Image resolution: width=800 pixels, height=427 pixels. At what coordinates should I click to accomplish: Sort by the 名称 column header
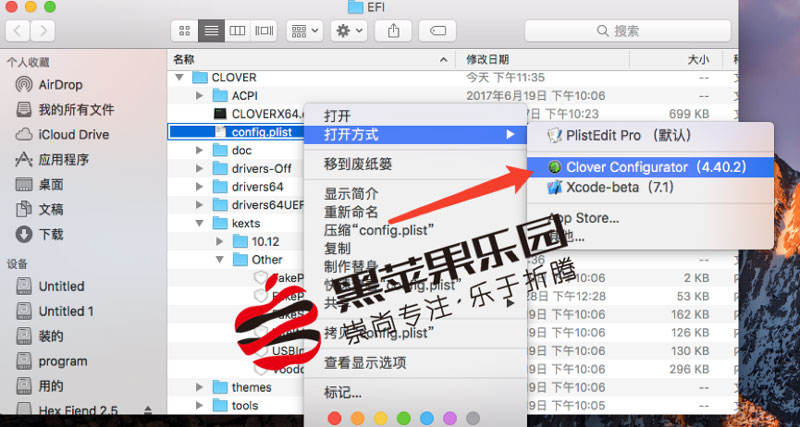coord(311,60)
